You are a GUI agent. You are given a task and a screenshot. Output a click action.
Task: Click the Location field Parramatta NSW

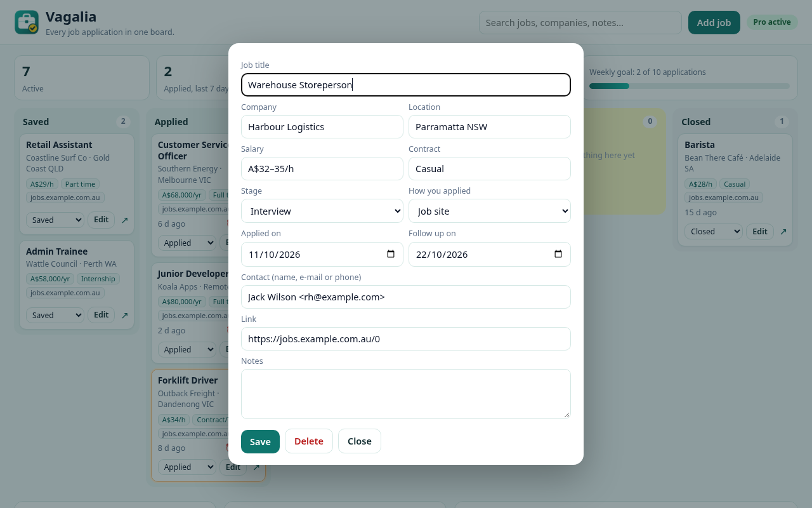pos(490,126)
